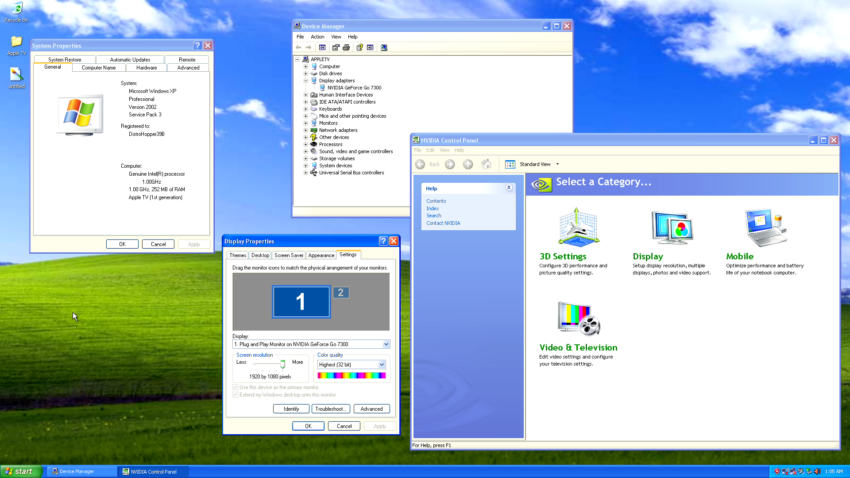Viewport: 850px width, 478px height.
Task: Click the untitled file desktop icon
Action: coord(16,75)
